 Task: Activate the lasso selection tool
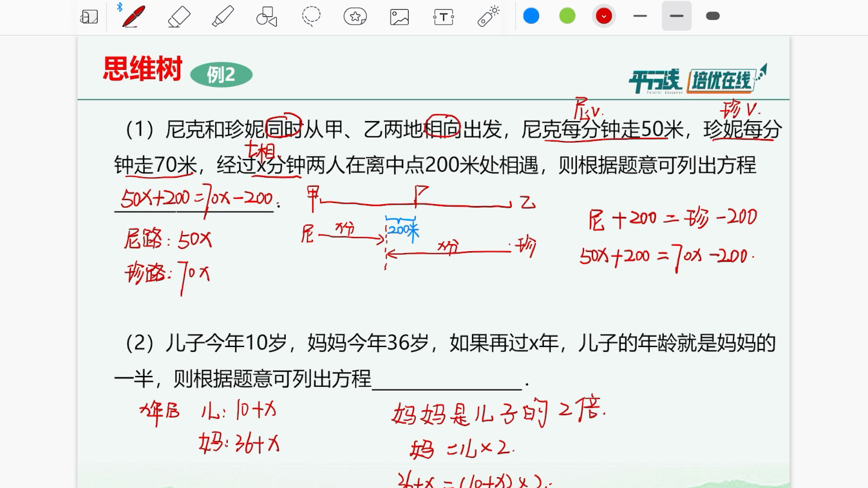pyautogui.click(x=310, y=16)
